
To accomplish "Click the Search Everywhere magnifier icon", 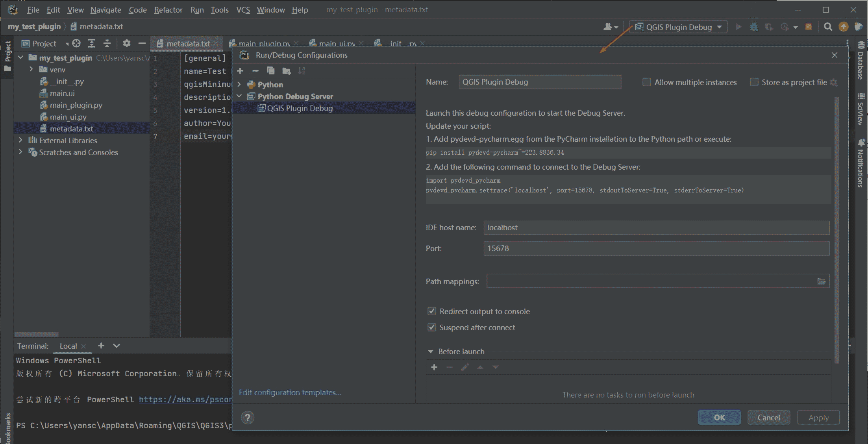I will tap(828, 27).
